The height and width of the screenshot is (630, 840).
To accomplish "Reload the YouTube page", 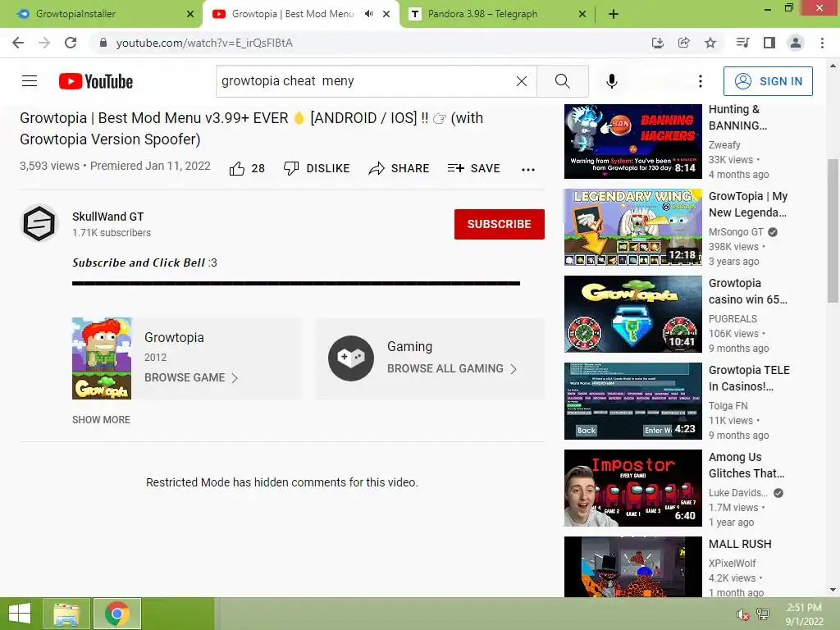I will click(x=71, y=43).
